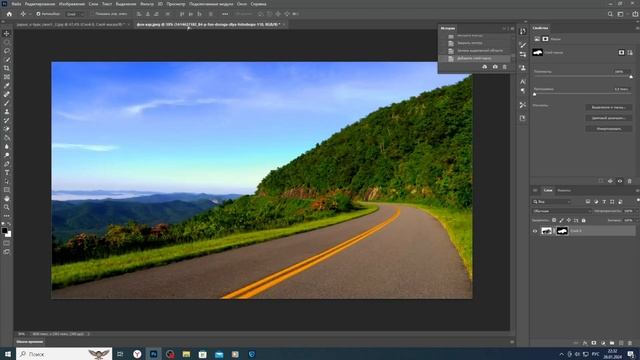The height and width of the screenshot is (360, 640).
Task: Select the Brush tool
Action: [x=7, y=103]
